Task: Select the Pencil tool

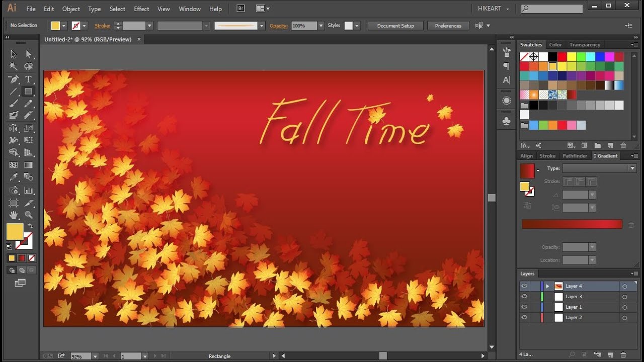Action: click(x=29, y=104)
